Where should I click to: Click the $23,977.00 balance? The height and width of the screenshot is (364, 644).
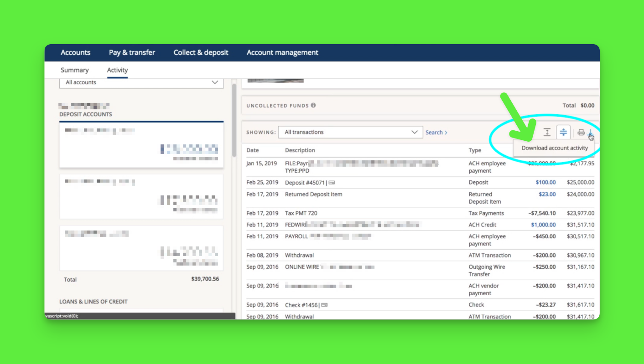coord(581,213)
